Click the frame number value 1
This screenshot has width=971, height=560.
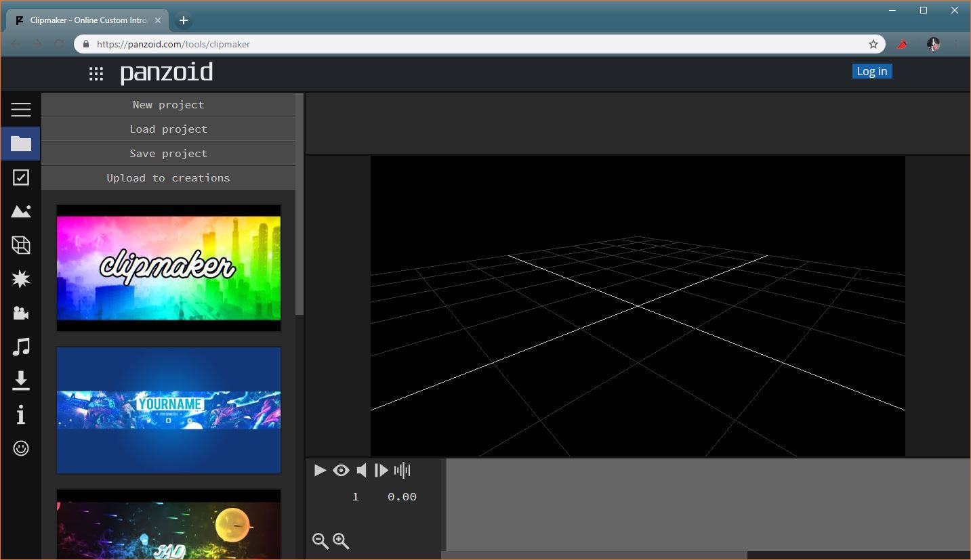[x=355, y=497]
